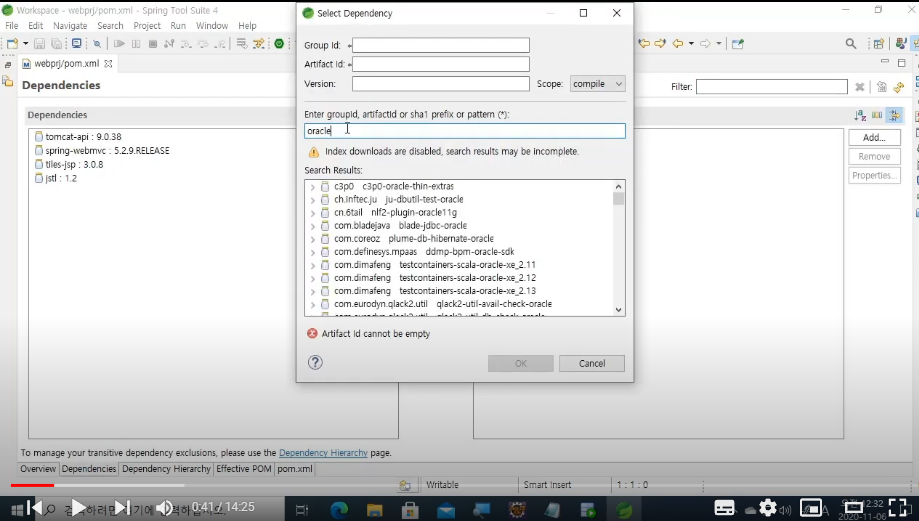Click the oracle search pattern field
The image size is (919, 521).
pyautogui.click(x=465, y=131)
